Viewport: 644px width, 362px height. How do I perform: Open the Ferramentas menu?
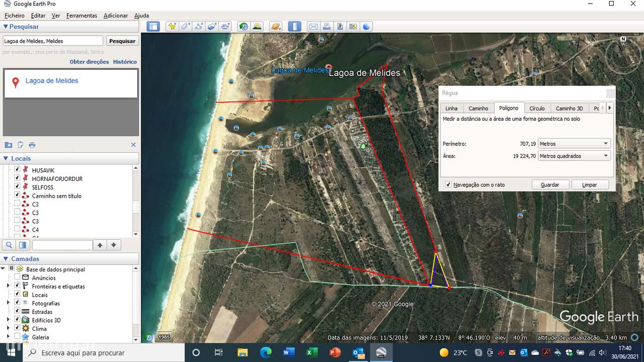coord(82,16)
